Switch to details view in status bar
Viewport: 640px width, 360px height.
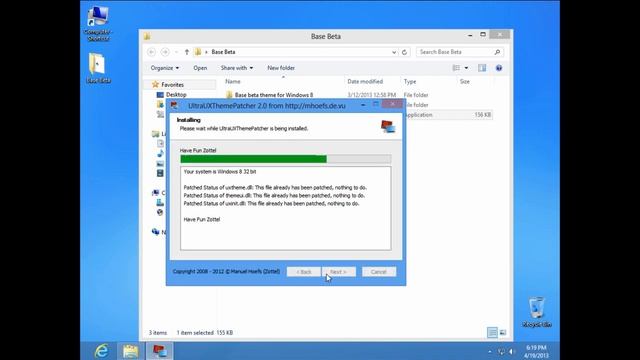(492, 333)
